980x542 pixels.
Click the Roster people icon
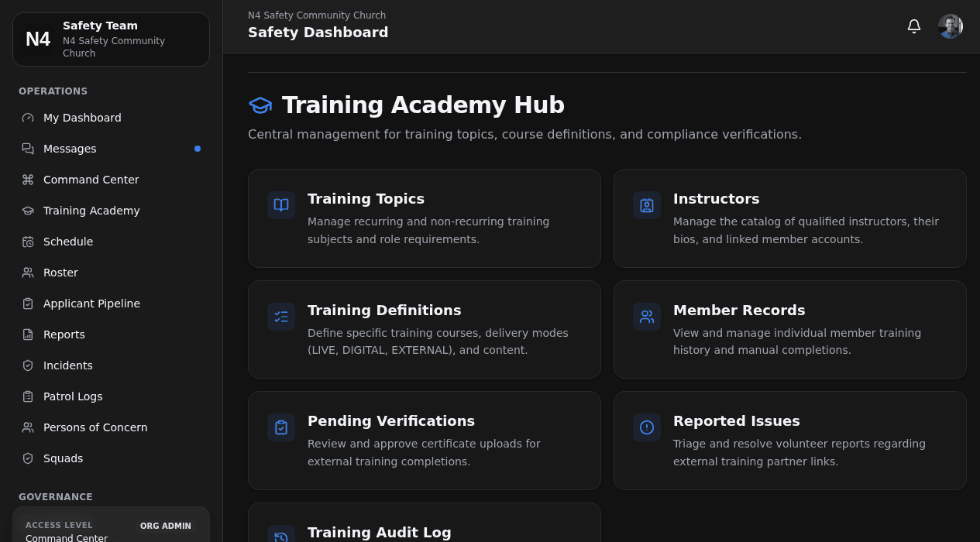point(28,273)
